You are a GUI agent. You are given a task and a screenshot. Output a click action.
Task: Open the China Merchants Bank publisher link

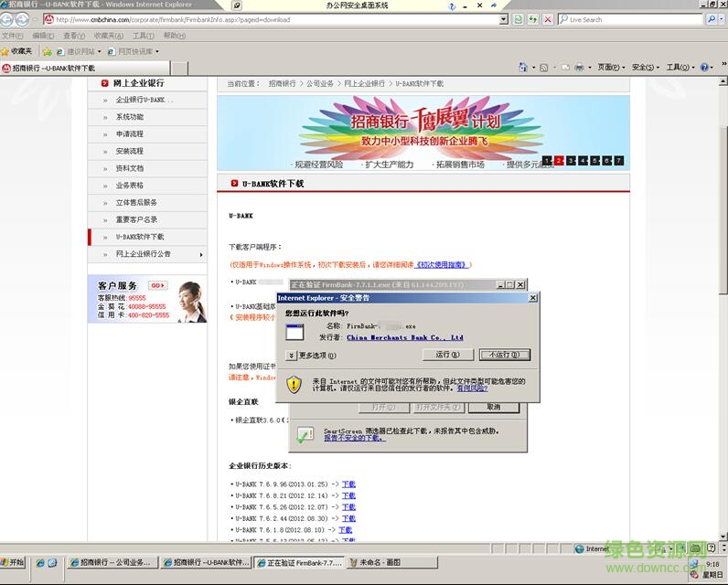tap(405, 337)
